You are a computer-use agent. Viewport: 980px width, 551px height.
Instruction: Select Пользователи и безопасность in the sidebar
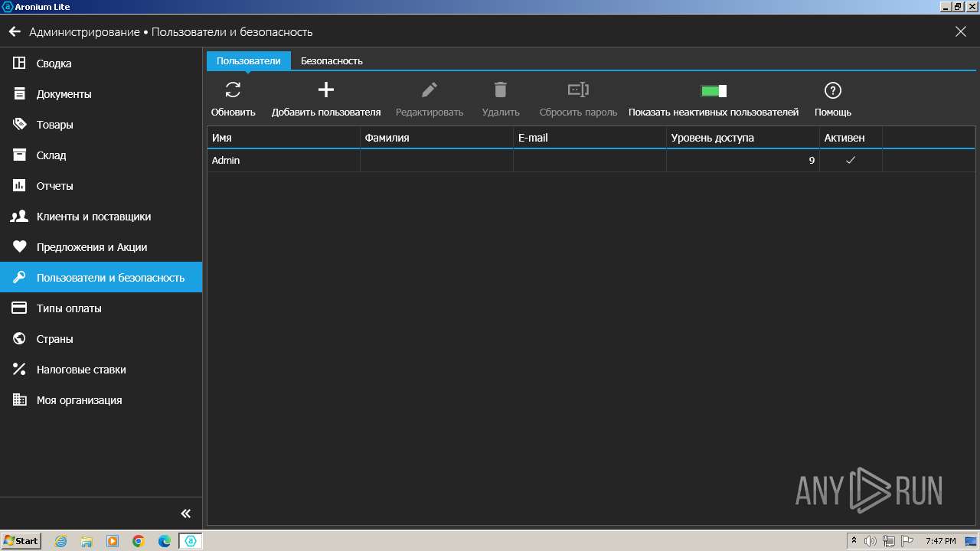[101, 278]
